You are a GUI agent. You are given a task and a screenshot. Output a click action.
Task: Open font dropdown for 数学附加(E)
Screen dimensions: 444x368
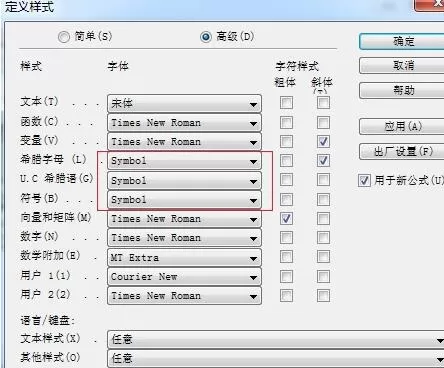coord(184,258)
